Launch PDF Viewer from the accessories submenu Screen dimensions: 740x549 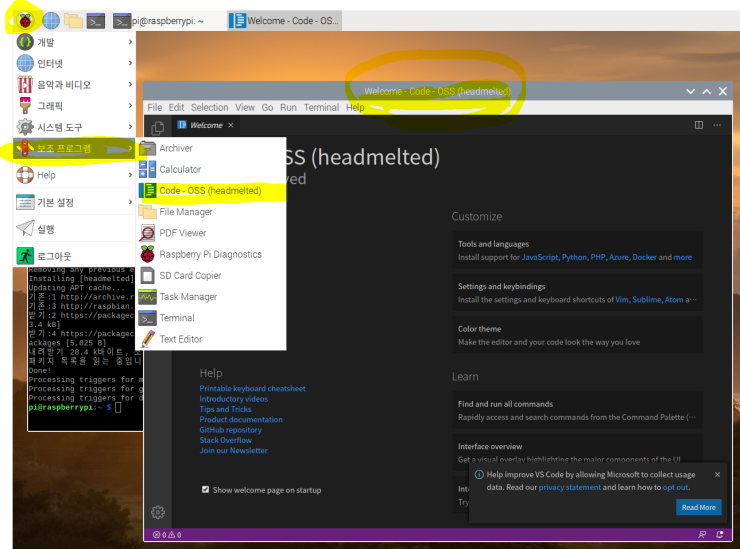tap(211, 233)
